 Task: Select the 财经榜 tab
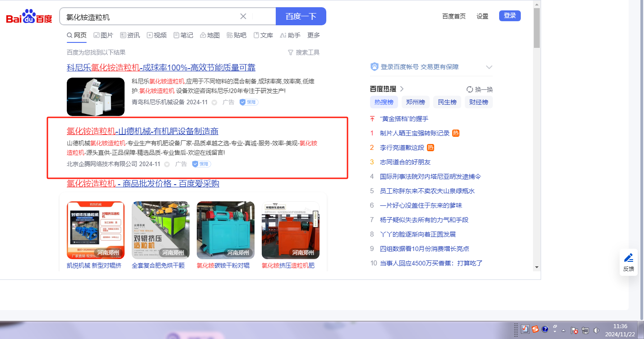coord(479,102)
